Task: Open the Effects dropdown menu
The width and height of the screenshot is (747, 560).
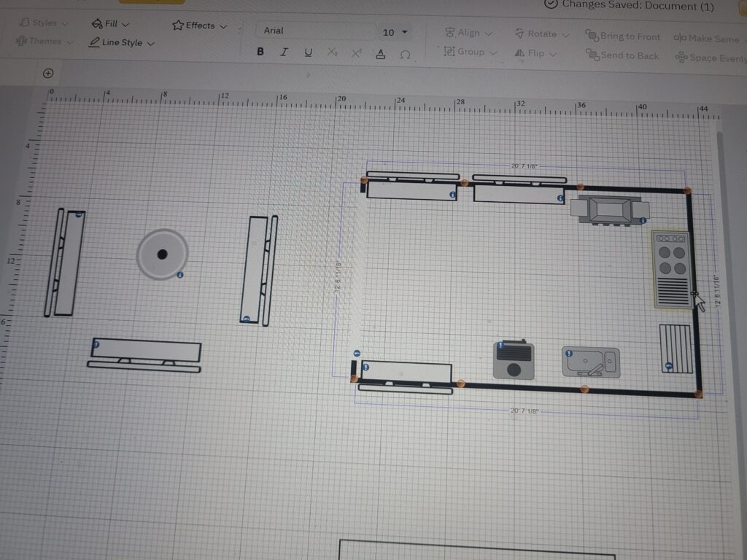Action: (200, 26)
